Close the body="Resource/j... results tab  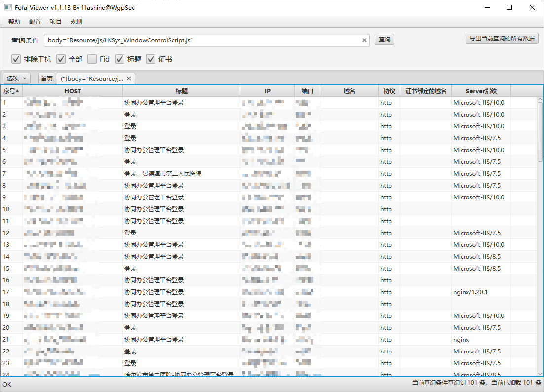(x=129, y=78)
